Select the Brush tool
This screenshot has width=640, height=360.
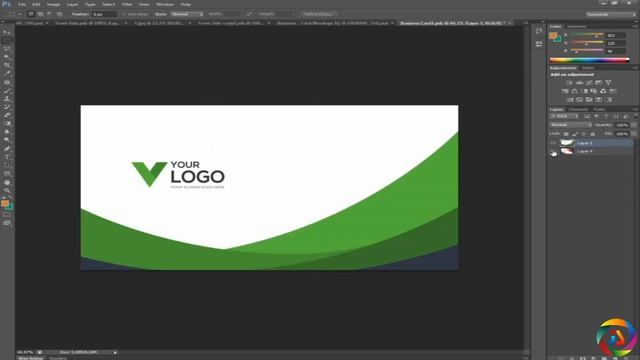(7, 91)
